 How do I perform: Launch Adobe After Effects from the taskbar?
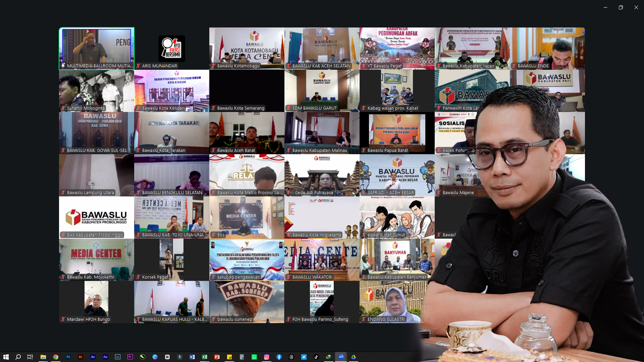93,357
